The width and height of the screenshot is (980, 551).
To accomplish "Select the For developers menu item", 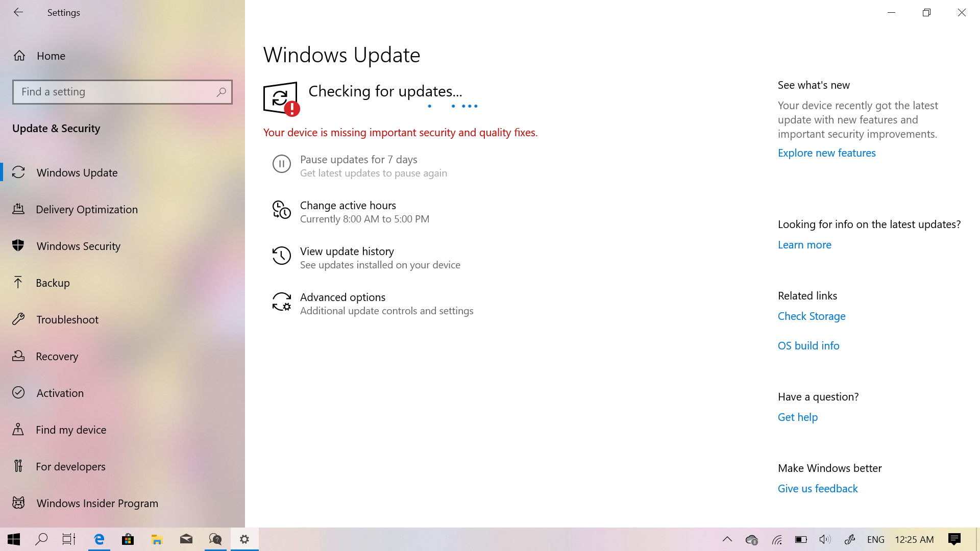I will (70, 466).
